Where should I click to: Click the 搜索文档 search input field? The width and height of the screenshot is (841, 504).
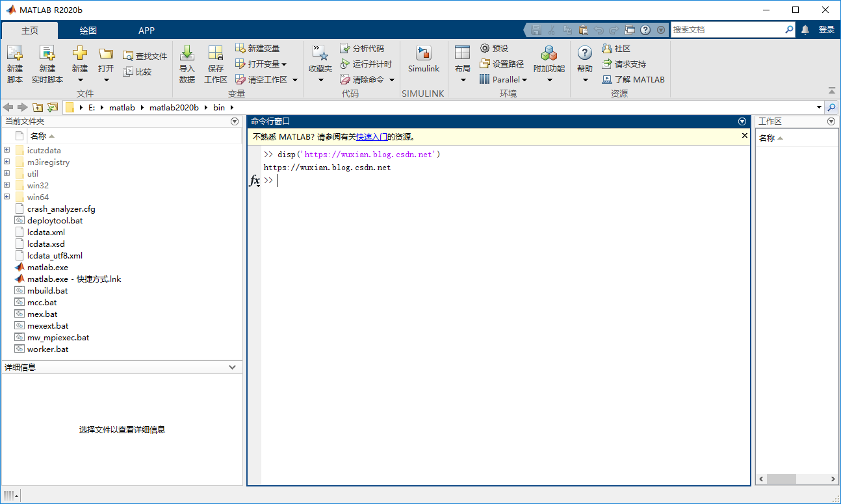pyautogui.click(x=727, y=30)
